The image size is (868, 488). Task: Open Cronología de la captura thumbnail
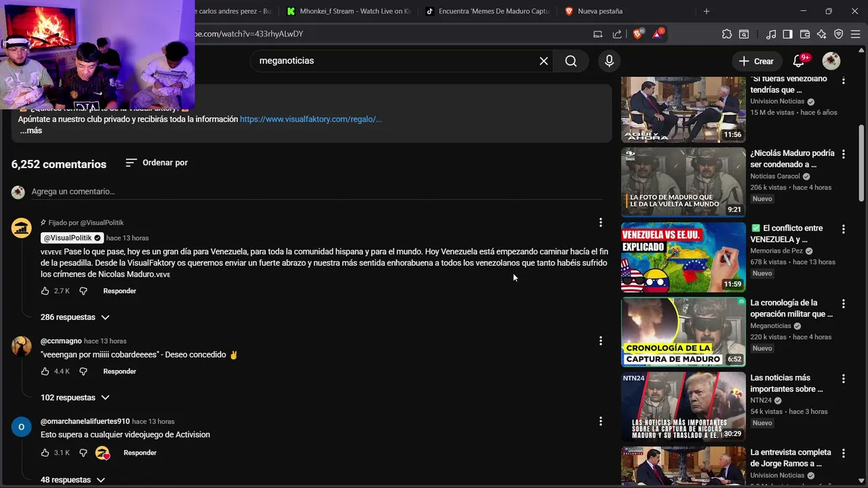(x=684, y=332)
